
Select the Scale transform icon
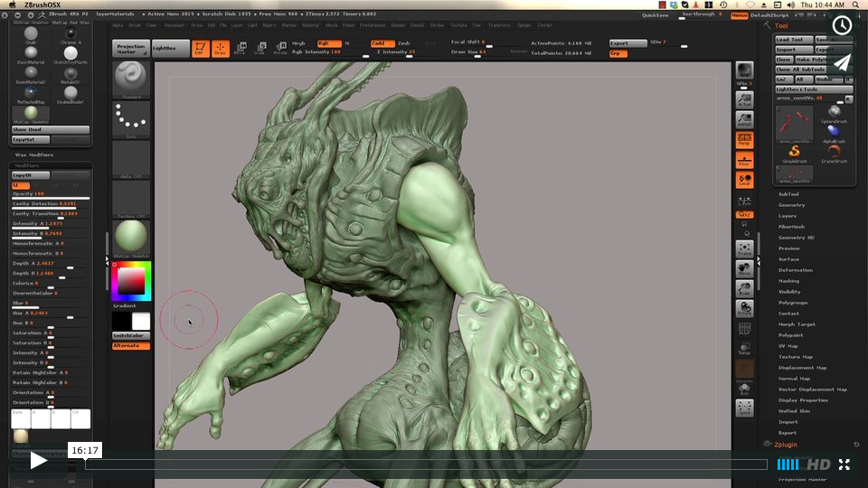point(260,48)
